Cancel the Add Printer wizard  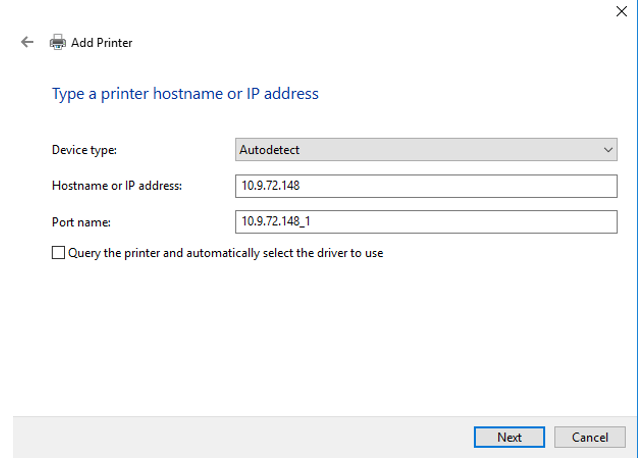tap(589, 437)
